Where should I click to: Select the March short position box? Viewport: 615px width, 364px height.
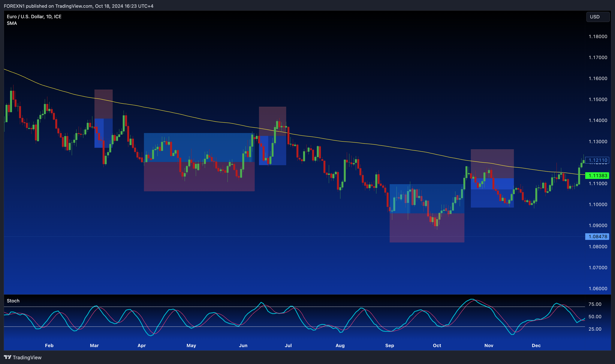click(x=103, y=119)
